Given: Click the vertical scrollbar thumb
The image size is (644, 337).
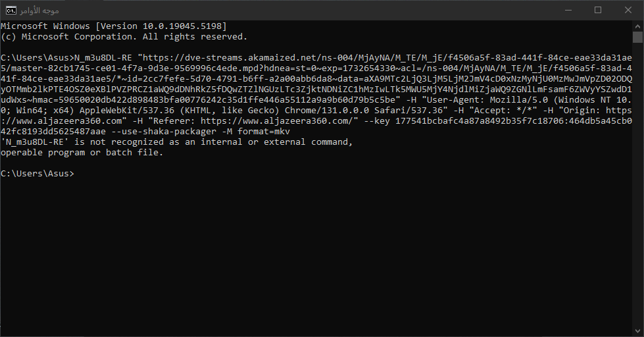Looking at the screenshot, I should click(637, 37).
